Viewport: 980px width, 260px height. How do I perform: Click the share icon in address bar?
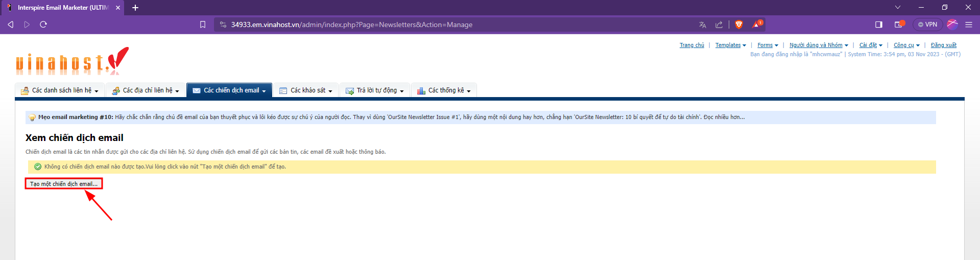pyautogui.click(x=719, y=25)
